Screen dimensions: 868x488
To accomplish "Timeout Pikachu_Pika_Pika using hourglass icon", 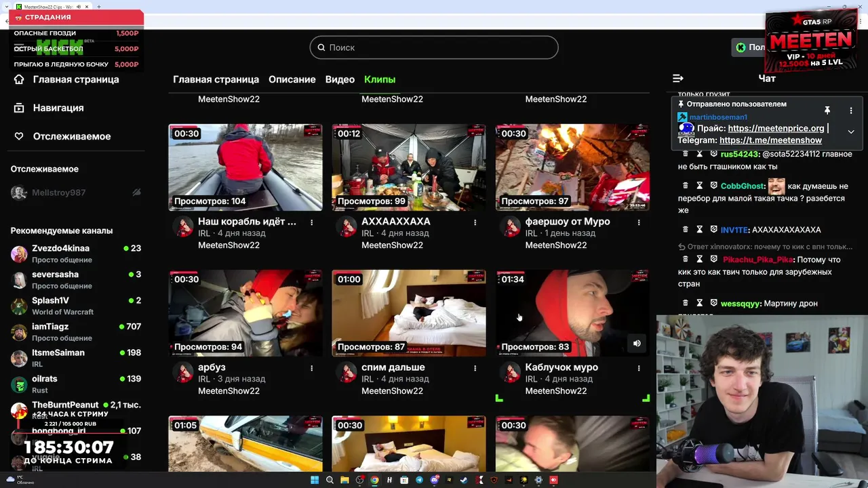I will point(699,260).
